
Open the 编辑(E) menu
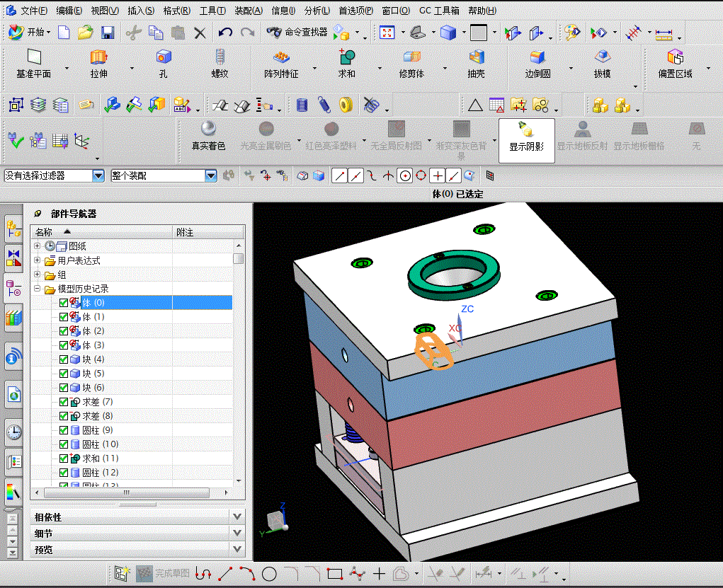pos(69,10)
